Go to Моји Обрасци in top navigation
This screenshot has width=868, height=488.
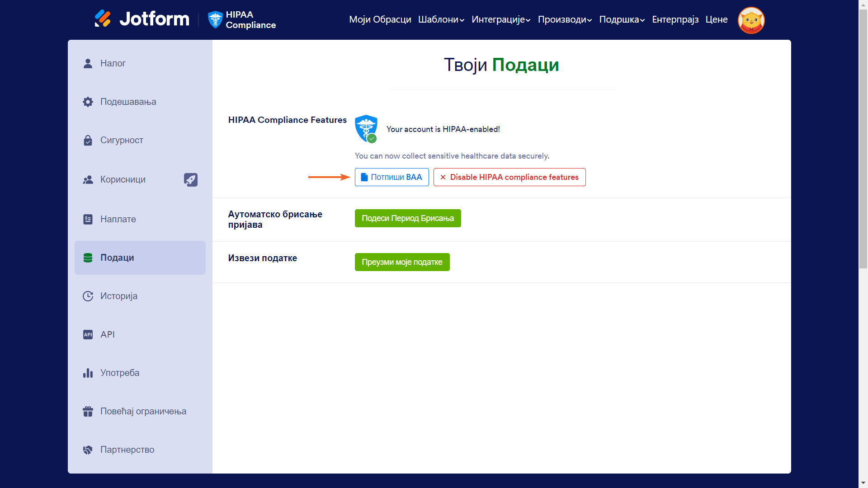coord(380,19)
